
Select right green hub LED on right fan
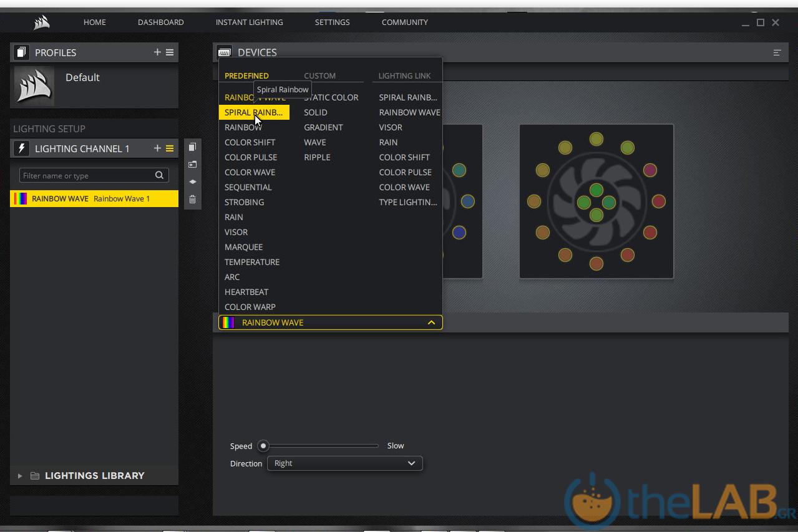[609, 202]
